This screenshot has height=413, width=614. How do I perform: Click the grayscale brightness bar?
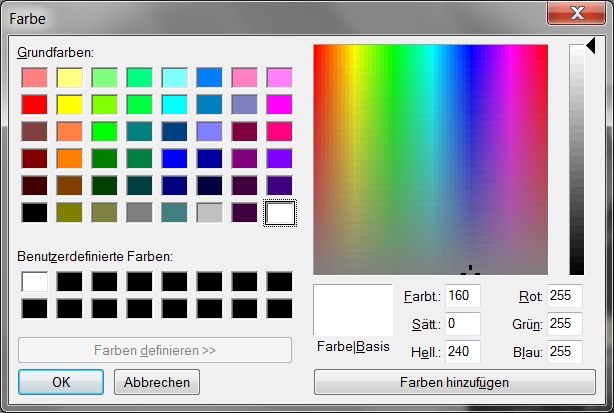pos(576,159)
